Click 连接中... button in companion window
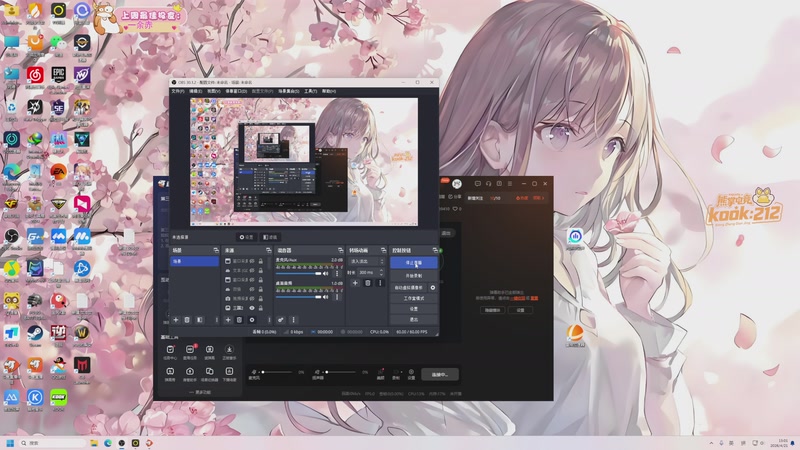Image resolution: width=800 pixels, height=450 pixels. click(x=440, y=374)
